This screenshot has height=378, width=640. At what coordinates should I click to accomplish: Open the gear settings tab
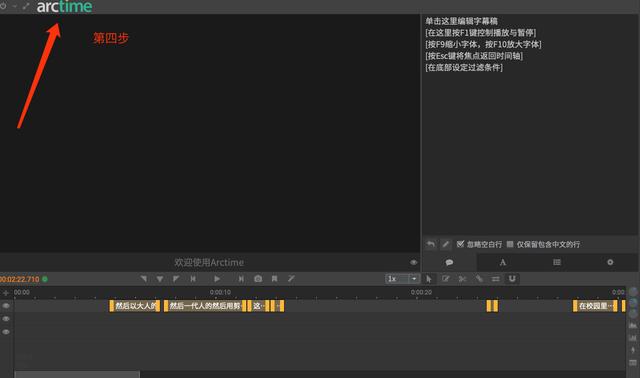coord(610,262)
